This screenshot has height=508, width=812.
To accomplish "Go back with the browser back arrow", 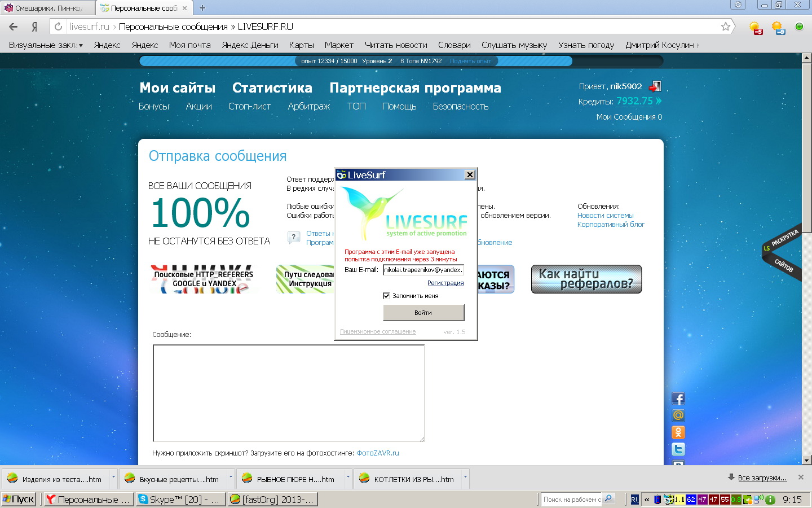I will coord(13,27).
